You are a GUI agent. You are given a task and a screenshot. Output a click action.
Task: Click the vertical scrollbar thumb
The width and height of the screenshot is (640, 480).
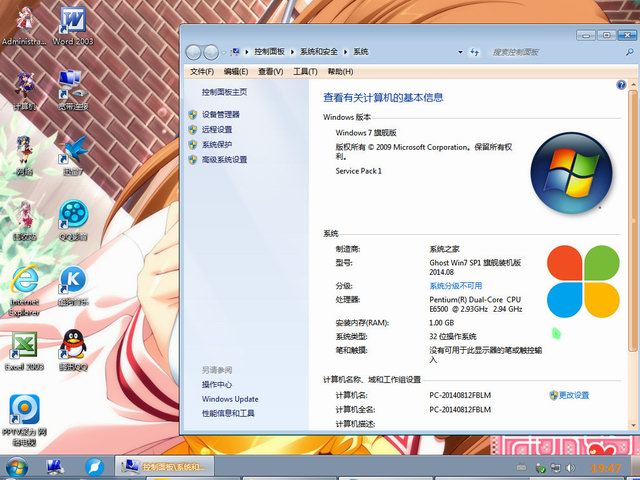(x=633, y=220)
